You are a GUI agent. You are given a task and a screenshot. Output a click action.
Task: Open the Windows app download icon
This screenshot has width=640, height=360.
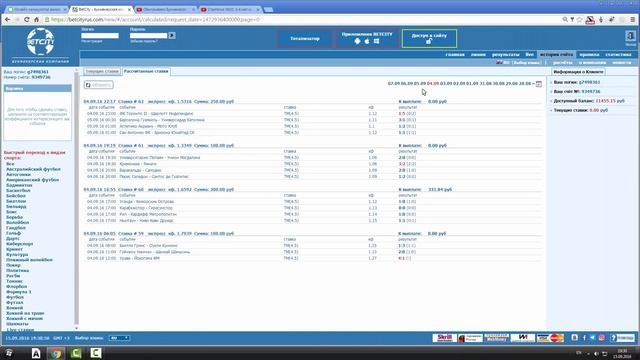[376, 41]
